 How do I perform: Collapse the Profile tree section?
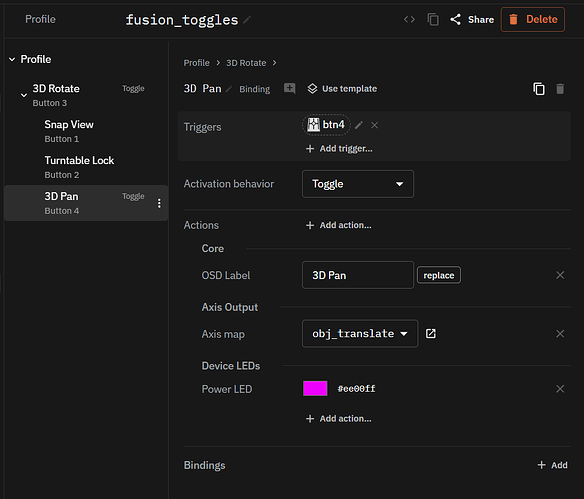pyautogui.click(x=12, y=59)
